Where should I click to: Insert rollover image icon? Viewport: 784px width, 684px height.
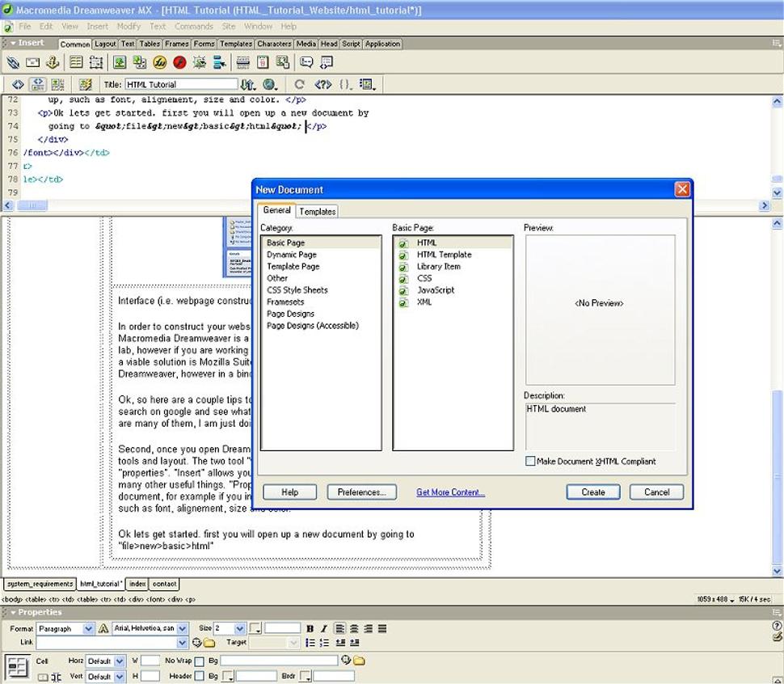pos(199,62)
